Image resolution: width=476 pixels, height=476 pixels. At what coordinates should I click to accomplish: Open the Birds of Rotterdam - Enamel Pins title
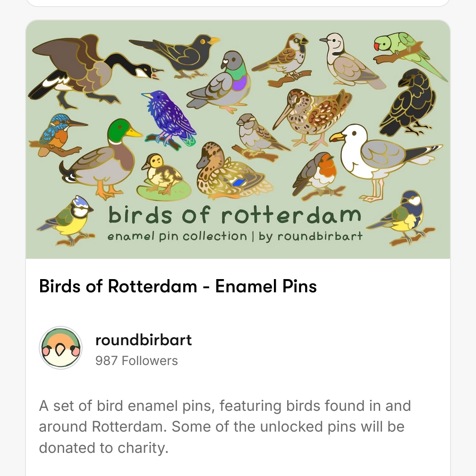click(x=178, y=286)
